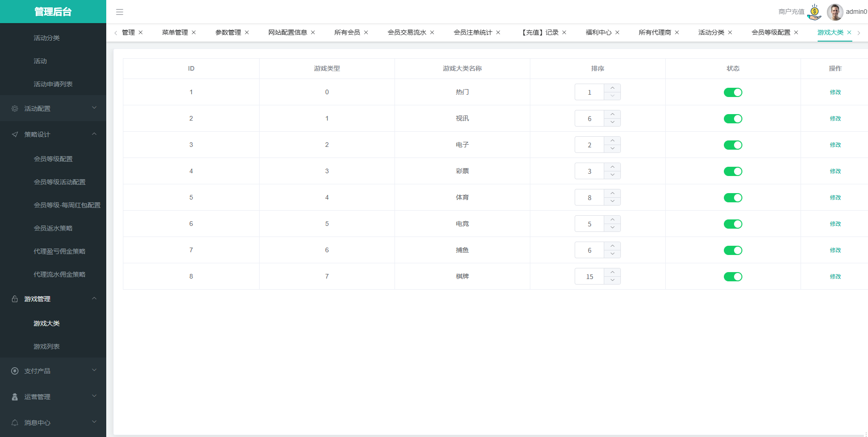Click 修改 for the 捕鱼 category
The height and width of the screenshot is (437, 868).
pyautogui.click(x=835, y=250)
